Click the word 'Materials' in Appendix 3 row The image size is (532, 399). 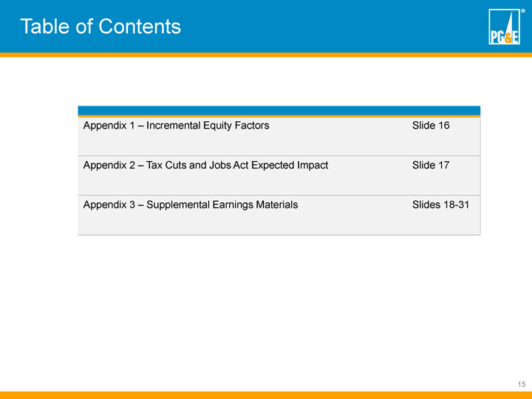pos(274,204)
